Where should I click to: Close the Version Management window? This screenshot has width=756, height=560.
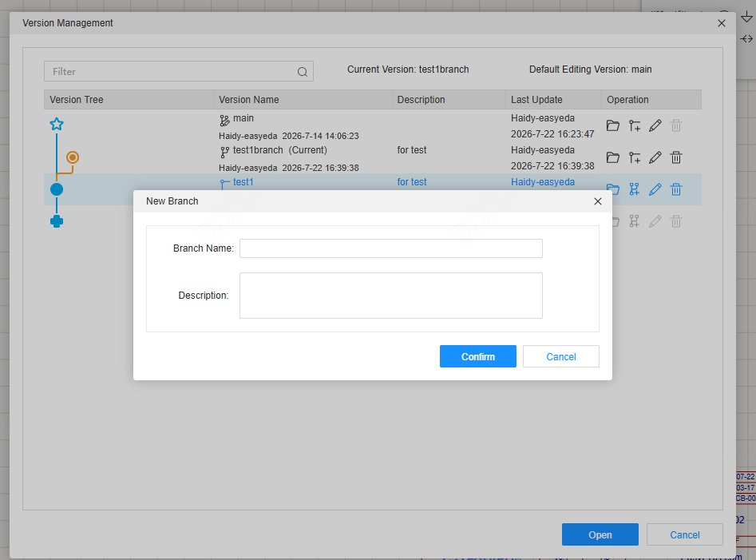click(722, 23)
